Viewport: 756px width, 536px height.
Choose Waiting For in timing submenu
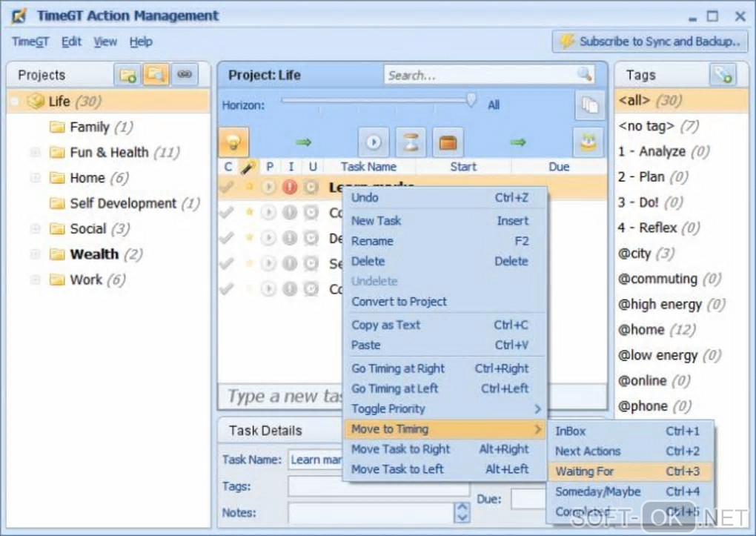point(630,472)
